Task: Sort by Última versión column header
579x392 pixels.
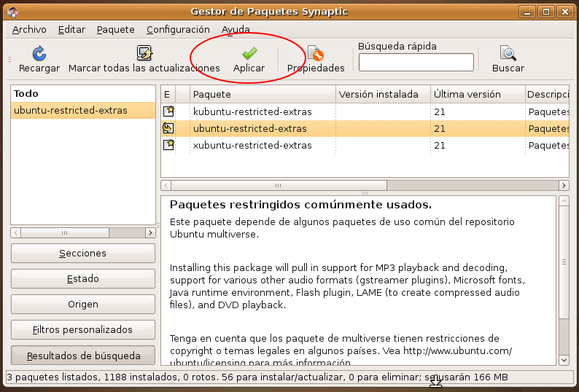Action: (477, 94)
